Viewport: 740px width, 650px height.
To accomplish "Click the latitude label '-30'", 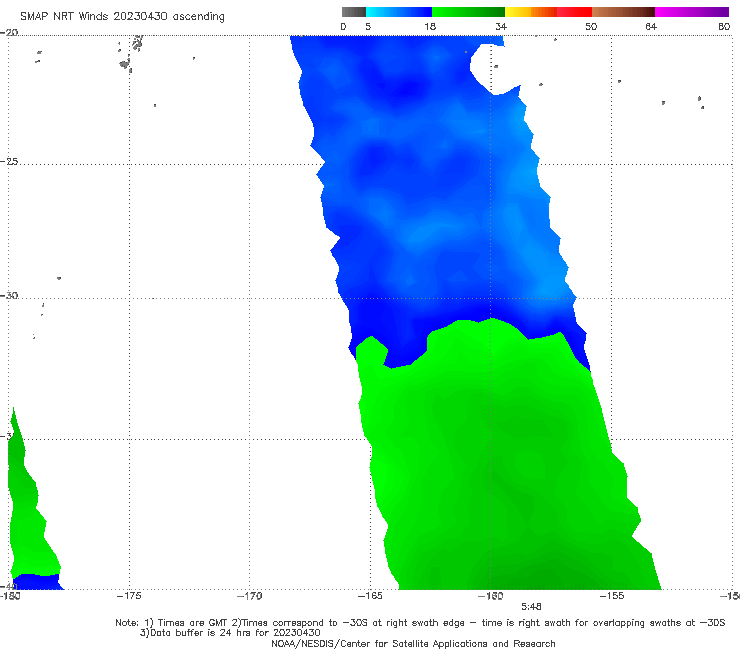I will (9, 295).
